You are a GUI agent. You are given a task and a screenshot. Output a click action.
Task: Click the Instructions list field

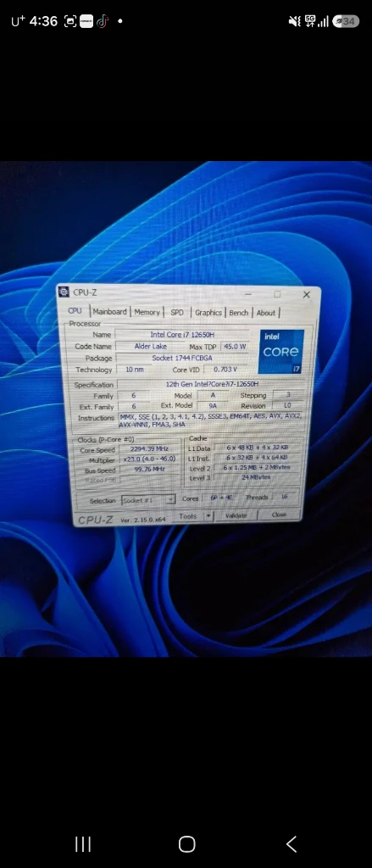(211, 420)
